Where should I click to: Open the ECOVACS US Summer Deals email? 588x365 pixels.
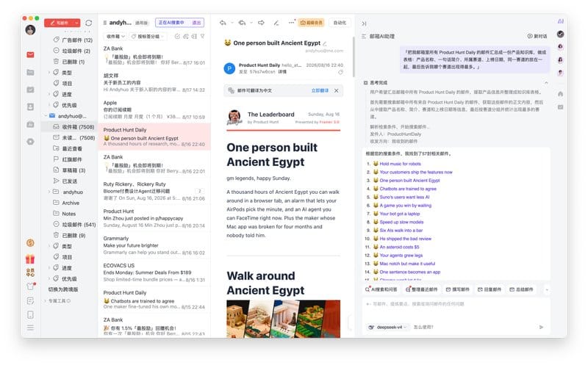point(154,272)
